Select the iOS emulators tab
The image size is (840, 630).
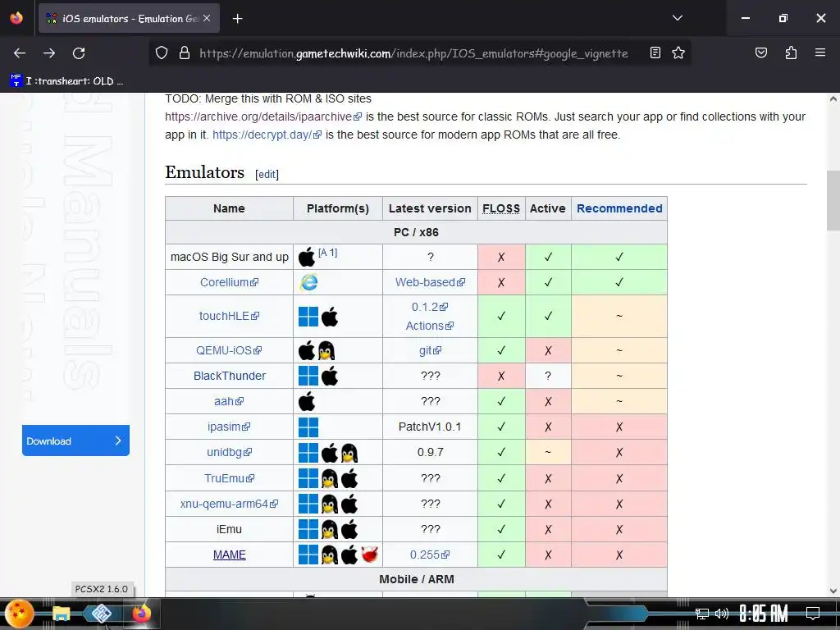click(129, 18)
